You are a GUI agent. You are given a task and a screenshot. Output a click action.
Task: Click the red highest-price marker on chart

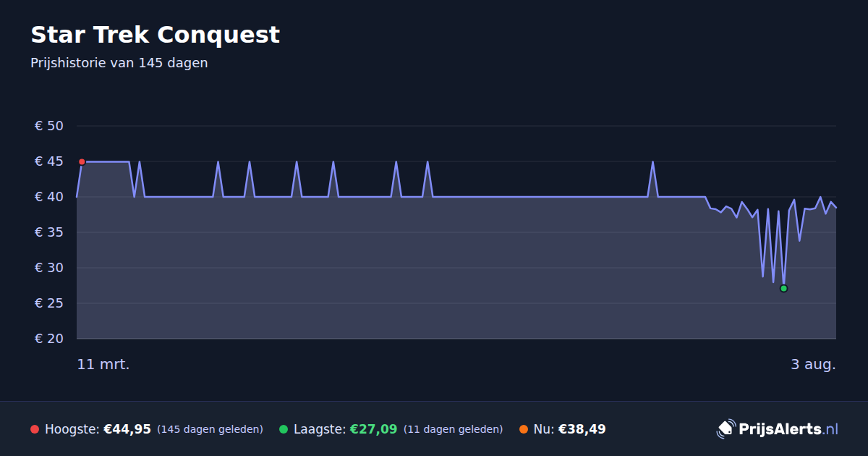click(x=82, y=161)
